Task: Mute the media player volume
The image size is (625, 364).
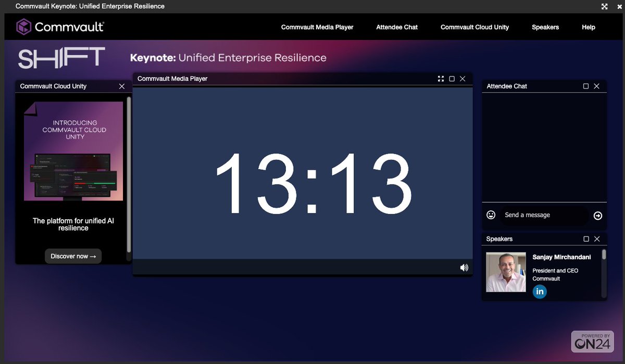Action: click(x=464, y=268)
